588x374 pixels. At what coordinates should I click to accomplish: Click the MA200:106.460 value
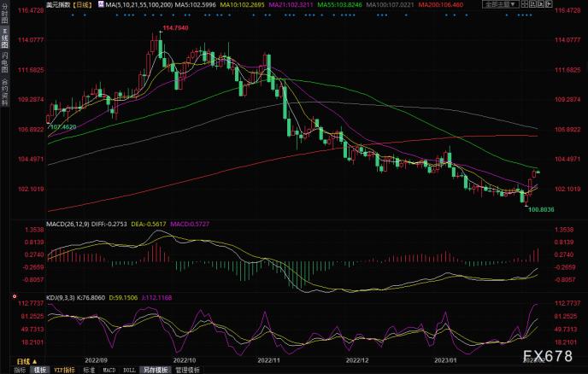(x=441, y=5)
